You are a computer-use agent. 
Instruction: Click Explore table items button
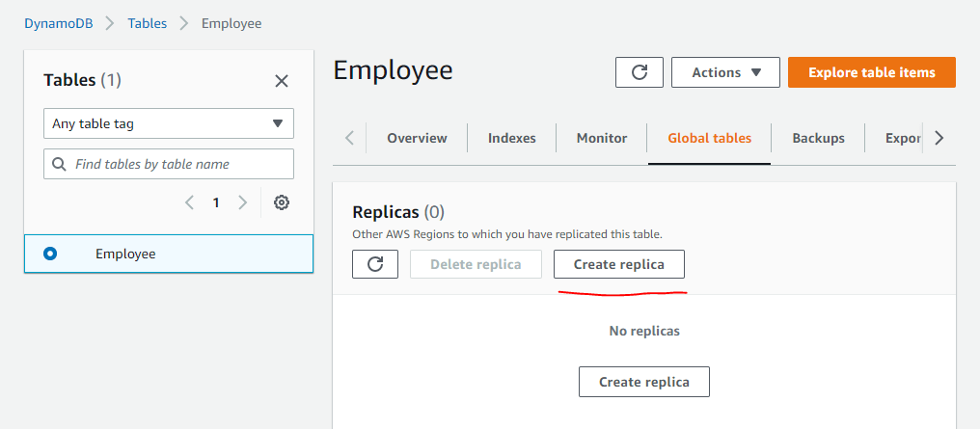pos(871,72)
